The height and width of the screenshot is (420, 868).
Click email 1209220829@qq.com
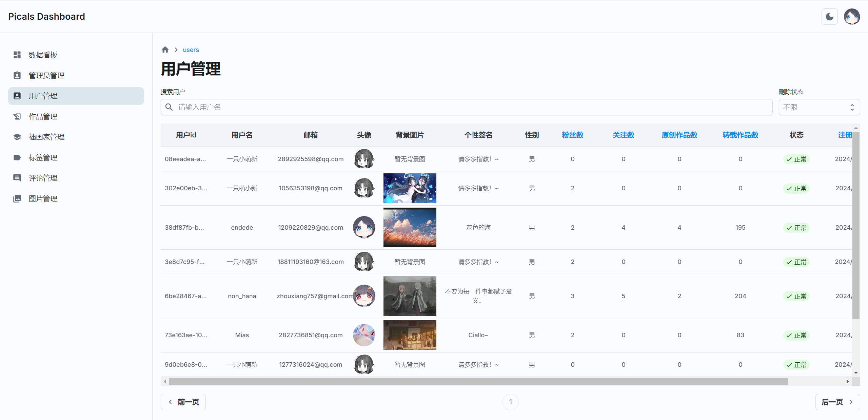pyautogui.click(x=311, y=227)
